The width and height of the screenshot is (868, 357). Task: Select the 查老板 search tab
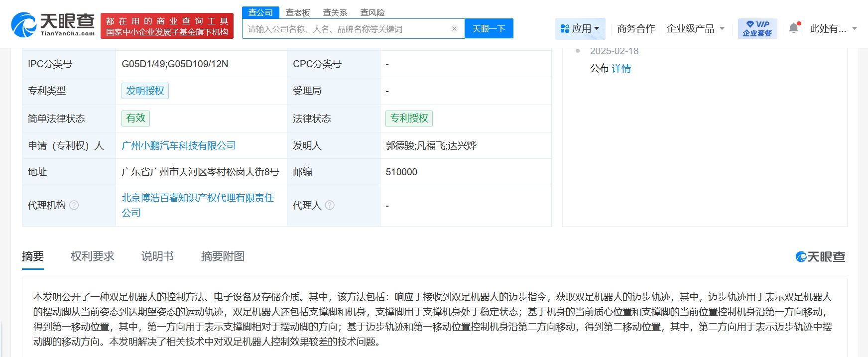(x=298, y=12)
